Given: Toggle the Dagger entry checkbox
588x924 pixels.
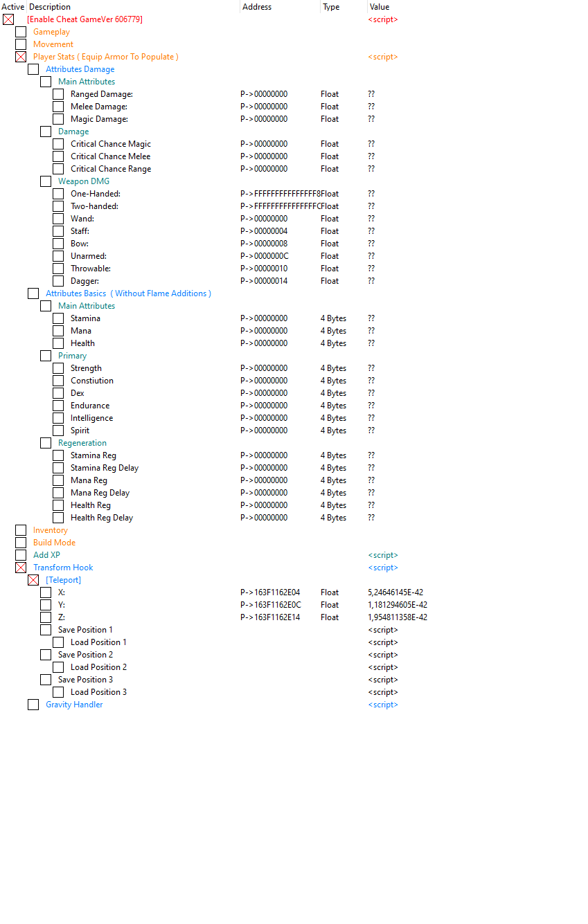Looking at the screenshot, I should 58,281.
